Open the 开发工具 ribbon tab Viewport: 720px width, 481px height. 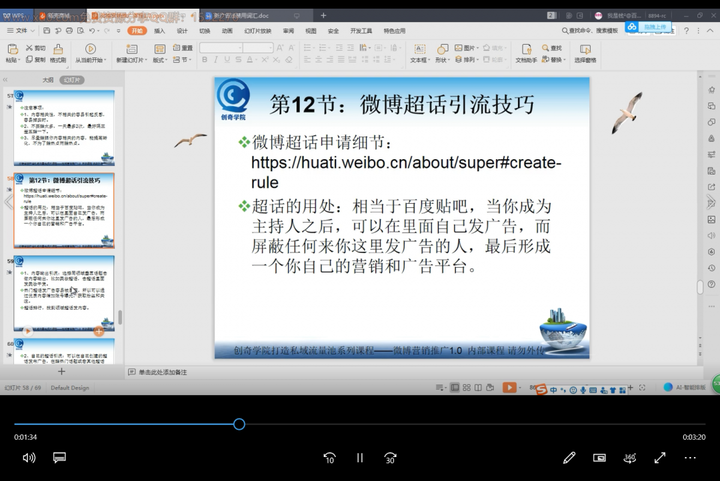[361, 31]
